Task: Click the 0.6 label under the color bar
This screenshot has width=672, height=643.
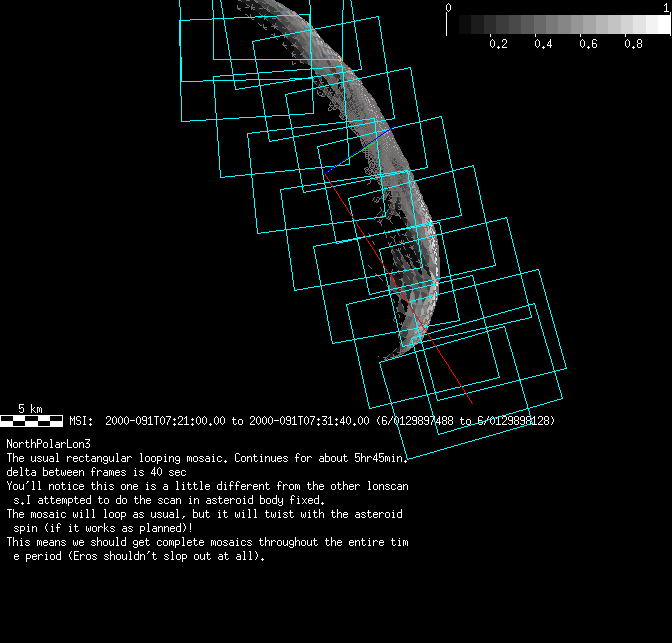Action: [x=588, y=44]
